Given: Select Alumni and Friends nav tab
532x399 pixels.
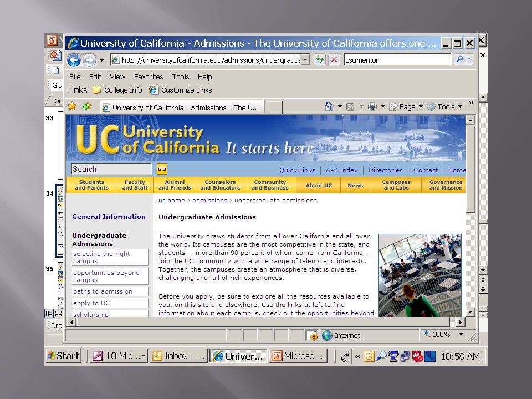Looking at the screenshot, I should point(175,185).
